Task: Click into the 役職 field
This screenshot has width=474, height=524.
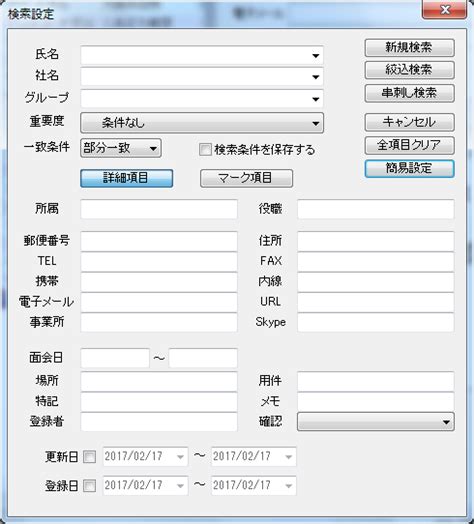Action: 376,209
